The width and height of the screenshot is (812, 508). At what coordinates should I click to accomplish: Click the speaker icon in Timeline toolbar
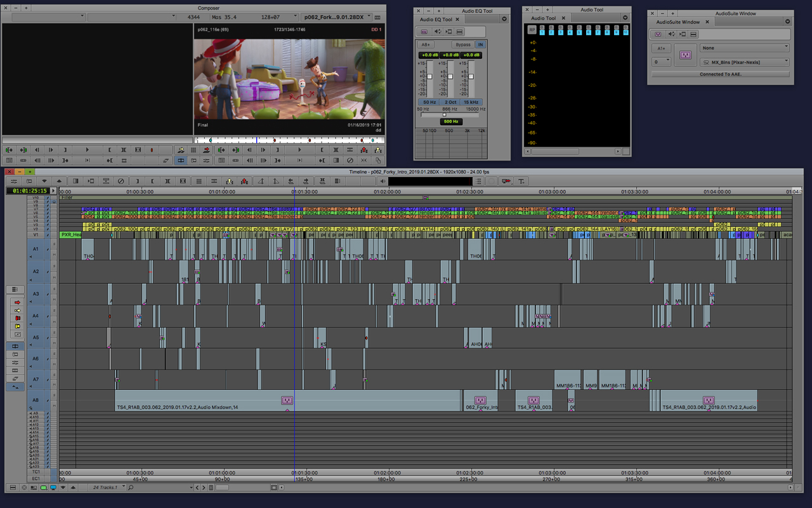tap(383, 181)
